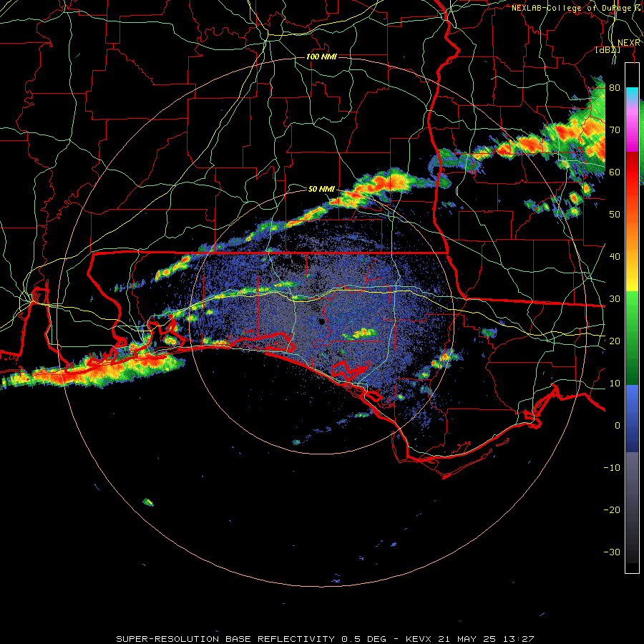Click the 40 value on the dBZ scale

pos(615,257)
